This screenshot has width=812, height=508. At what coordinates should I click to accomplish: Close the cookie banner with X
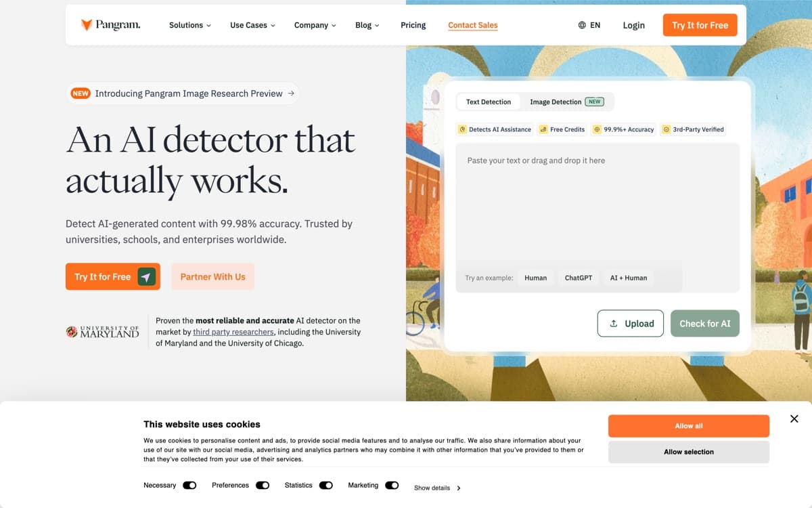pos(794,419)
